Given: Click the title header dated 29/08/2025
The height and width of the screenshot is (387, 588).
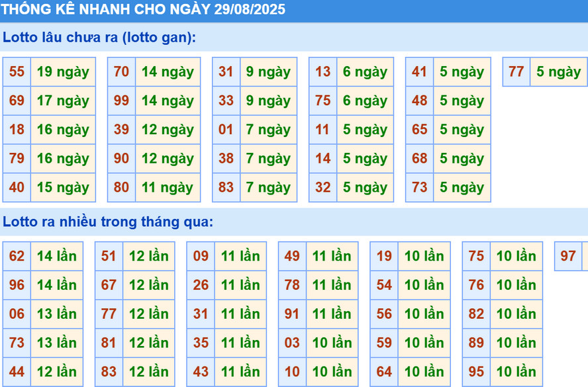Looking at the screenshot, I should click(144, 10).
